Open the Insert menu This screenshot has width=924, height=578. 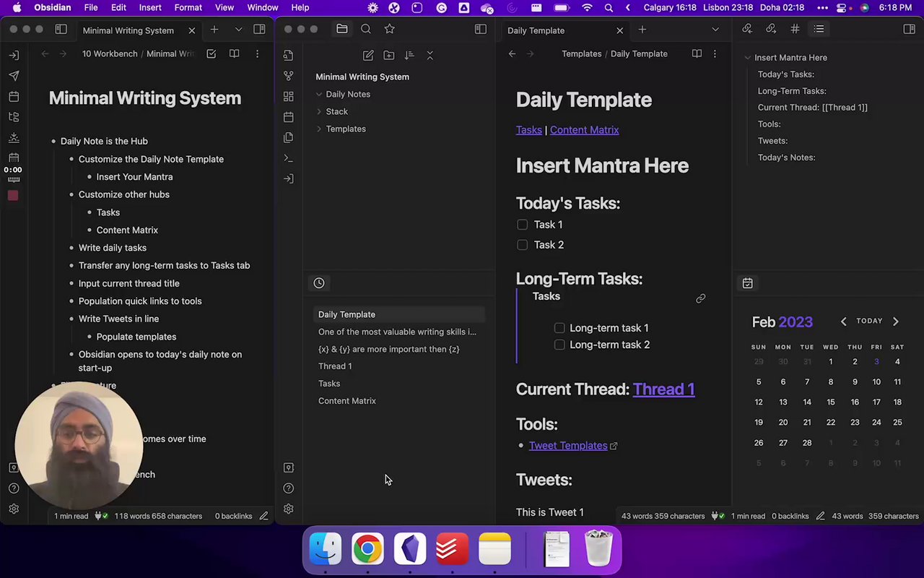[x=150, y=7]
